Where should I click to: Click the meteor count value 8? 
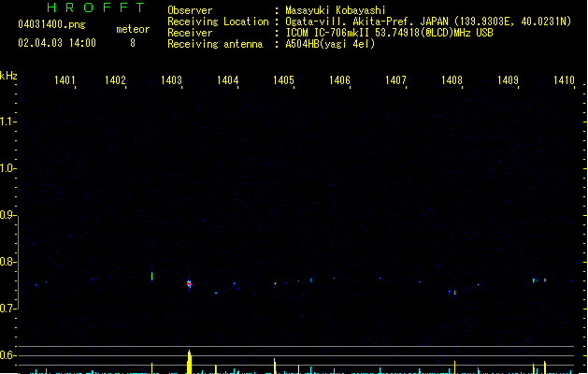(133, 43)
